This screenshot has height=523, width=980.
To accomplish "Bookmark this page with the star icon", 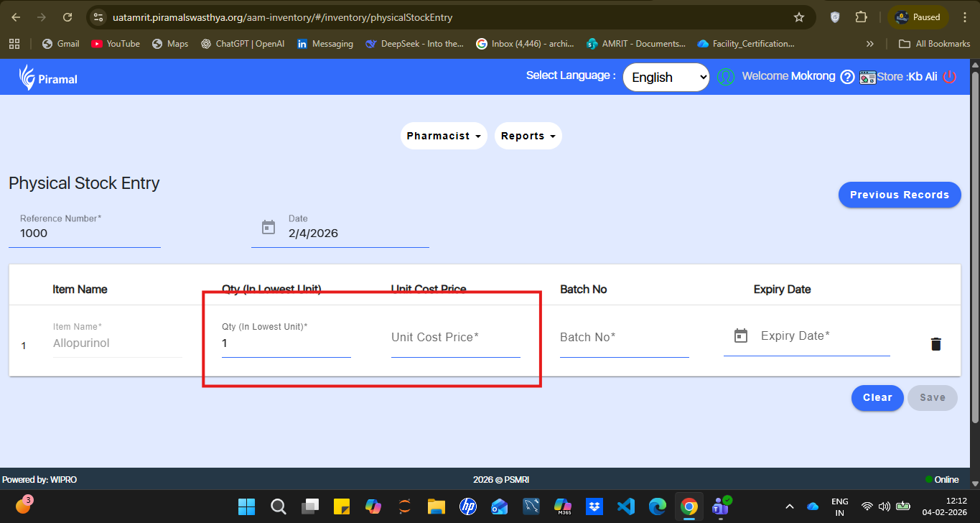I will (x=799, y=17).
